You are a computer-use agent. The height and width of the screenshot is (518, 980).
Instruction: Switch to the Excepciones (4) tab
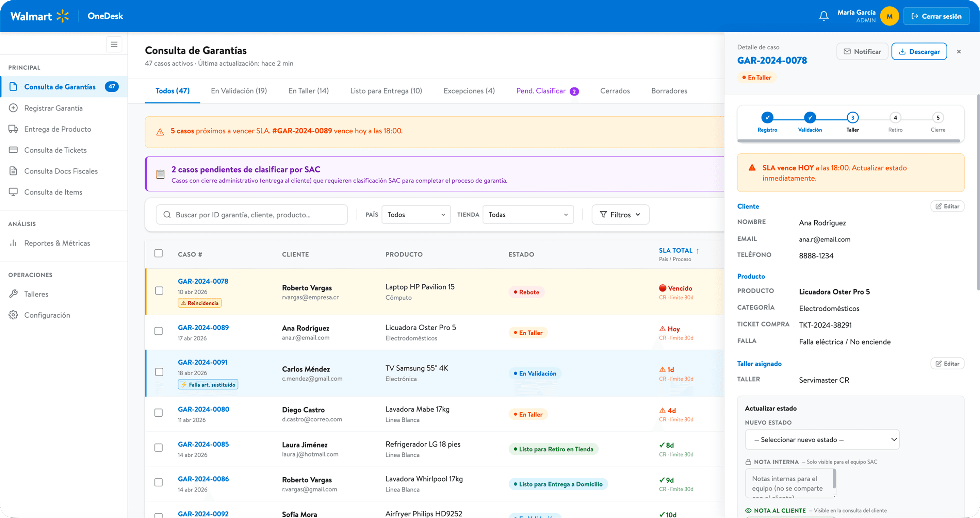coord(469,91)
